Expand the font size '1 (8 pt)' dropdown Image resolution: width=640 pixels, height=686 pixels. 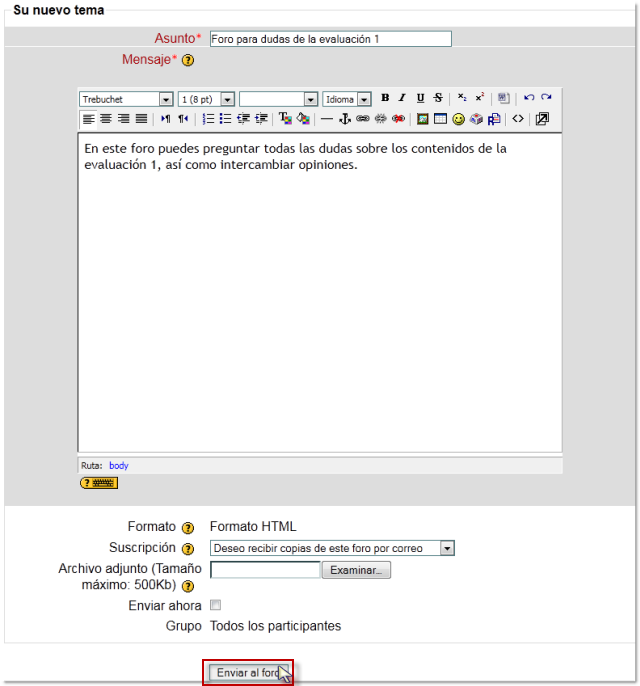[x=227, y=99]
